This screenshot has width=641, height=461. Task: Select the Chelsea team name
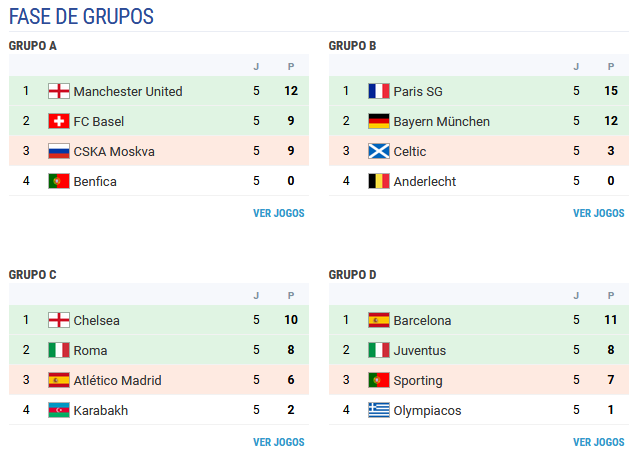coord(97,320)
